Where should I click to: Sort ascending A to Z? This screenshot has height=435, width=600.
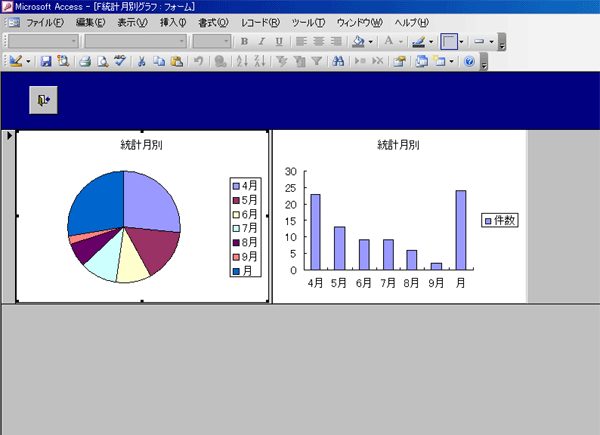pos(242,61)
